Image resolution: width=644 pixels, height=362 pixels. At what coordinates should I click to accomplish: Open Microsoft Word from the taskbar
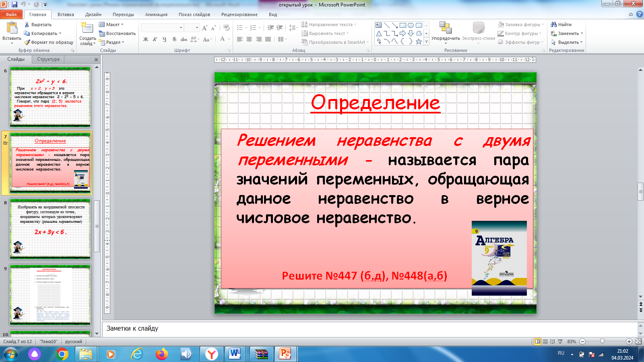[x=235, y=354]
